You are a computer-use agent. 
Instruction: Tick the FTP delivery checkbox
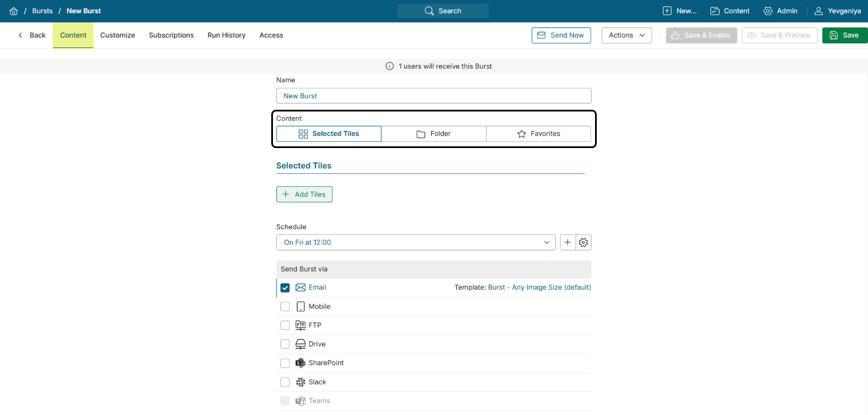point(285,325)
